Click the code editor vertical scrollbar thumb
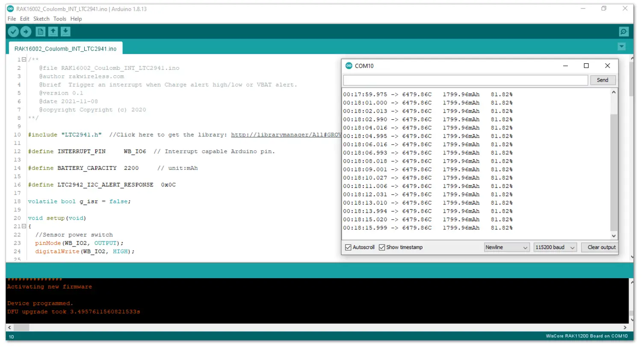Image resolution: width=644 pixels, height=347 pixels. click(x=631, y=78)
